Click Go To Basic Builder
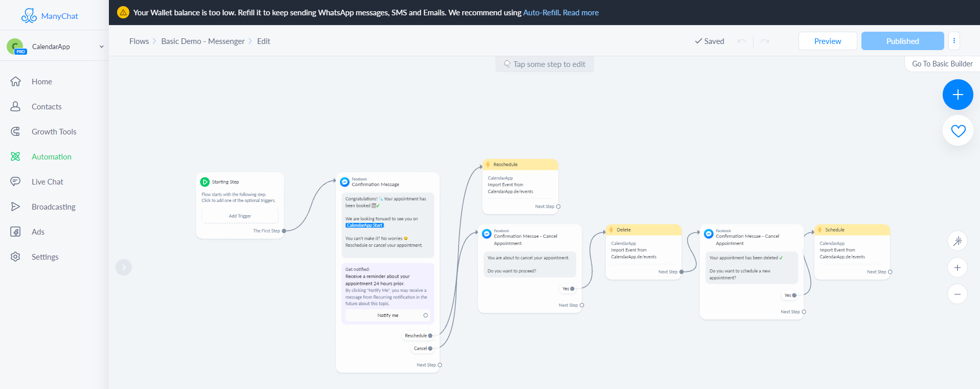The height and width of the screenshot is (389, 980). [x=942, y=64]
